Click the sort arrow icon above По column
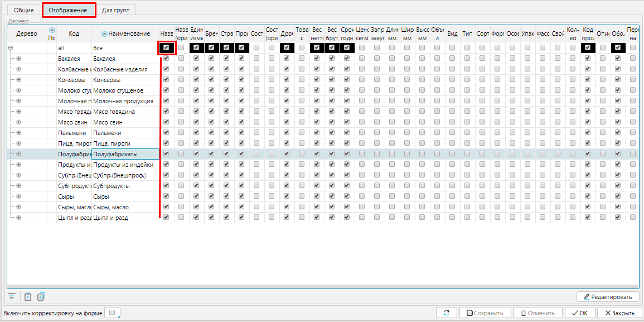644x322 pixels. click(52, 30)
